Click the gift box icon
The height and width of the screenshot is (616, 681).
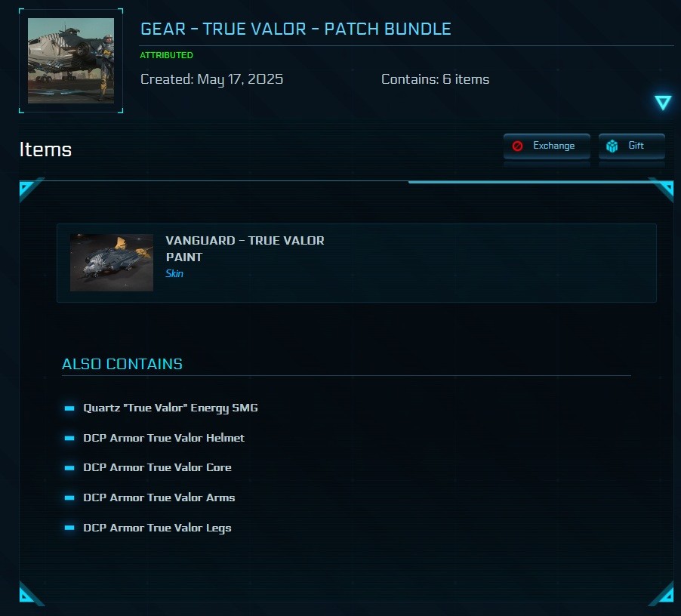(612, 146)
